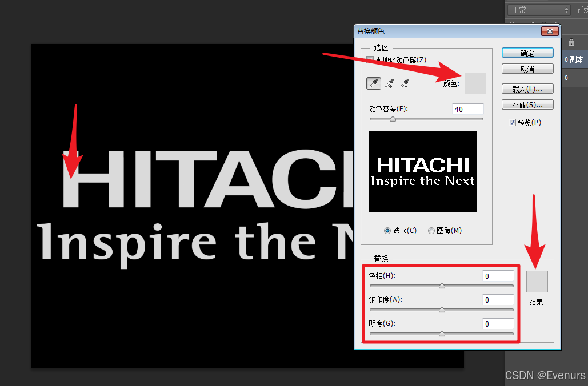The height and width of the screenshot is (386, 588).
Task: Click the HITACHI selection preview thumbnail
Action: 423,172
